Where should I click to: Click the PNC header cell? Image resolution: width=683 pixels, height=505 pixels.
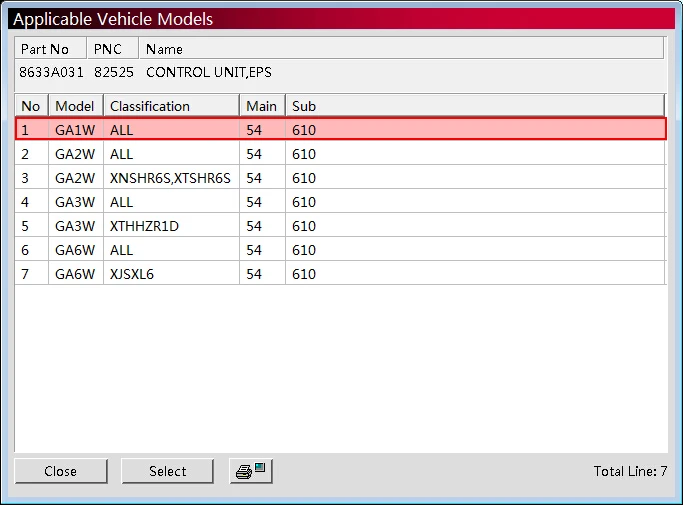pyautogui.click(x=113, y=48)
